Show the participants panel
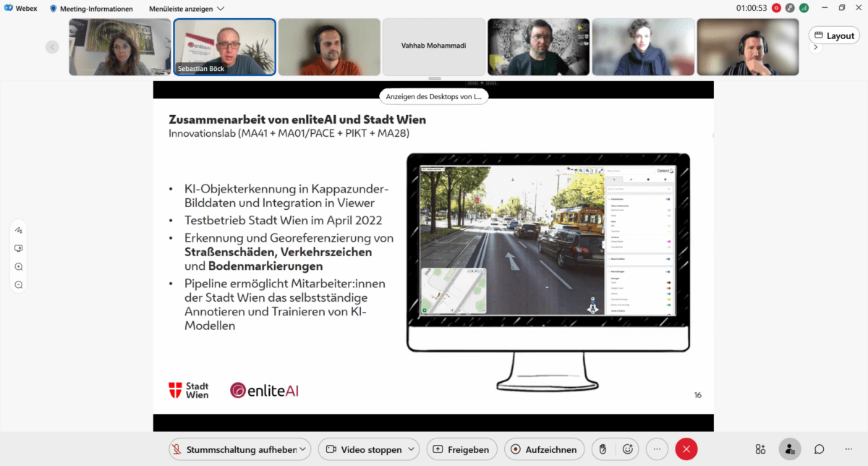This screenshot has height=466, width=868. (790, 449)
